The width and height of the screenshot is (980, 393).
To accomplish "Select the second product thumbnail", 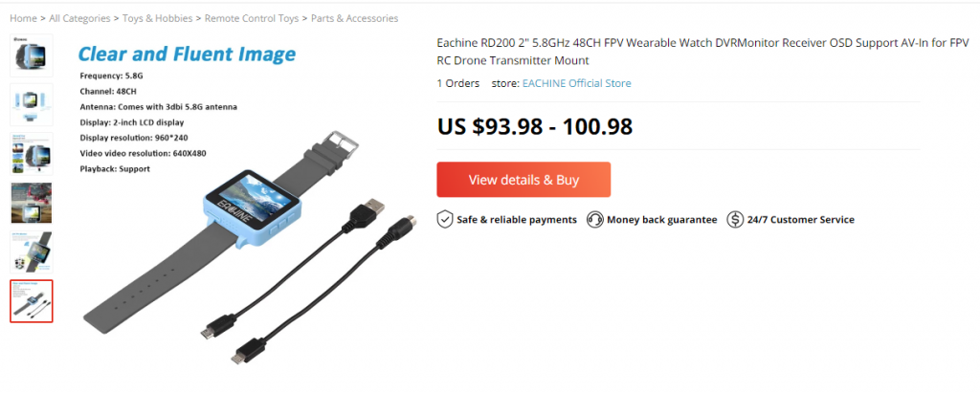I will pos(32,105).
